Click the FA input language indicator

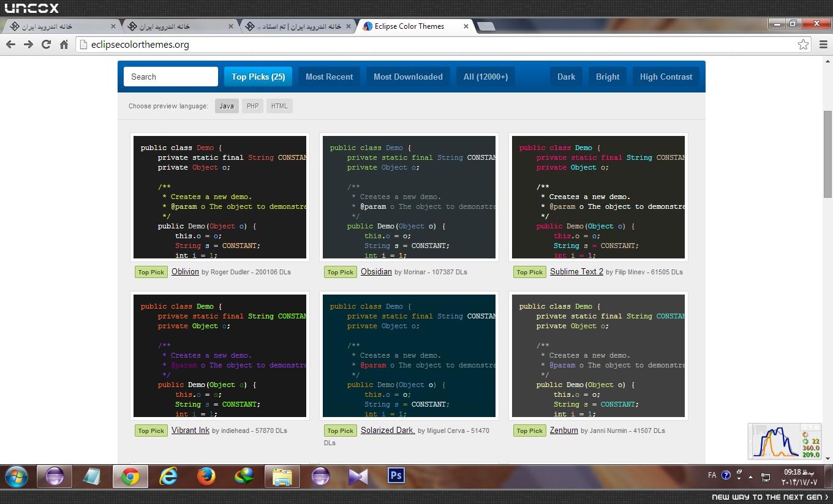(712, 475)
